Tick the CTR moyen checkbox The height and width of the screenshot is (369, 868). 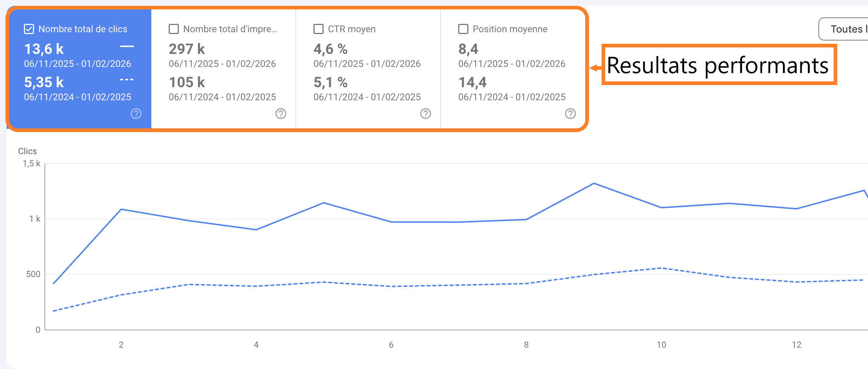point(319,29)
